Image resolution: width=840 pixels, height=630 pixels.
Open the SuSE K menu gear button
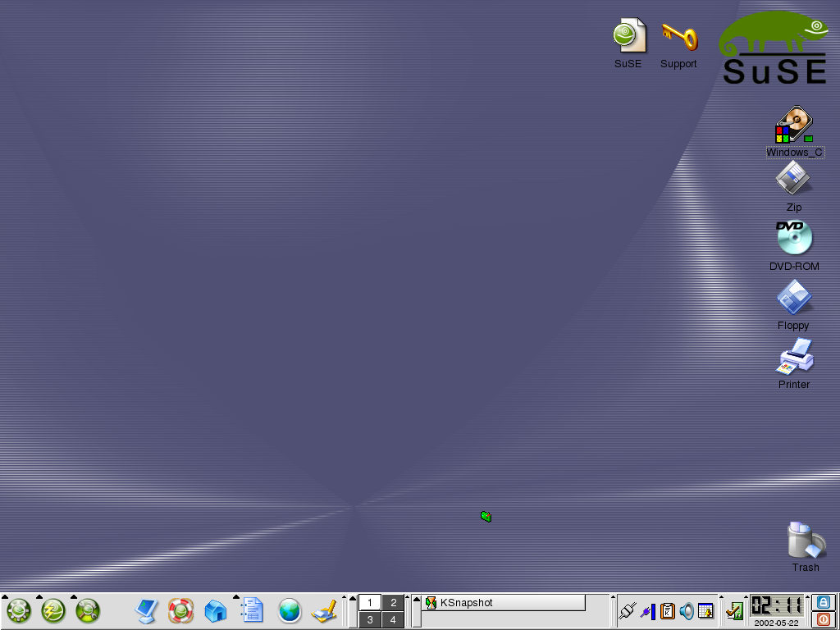(19, 610)
